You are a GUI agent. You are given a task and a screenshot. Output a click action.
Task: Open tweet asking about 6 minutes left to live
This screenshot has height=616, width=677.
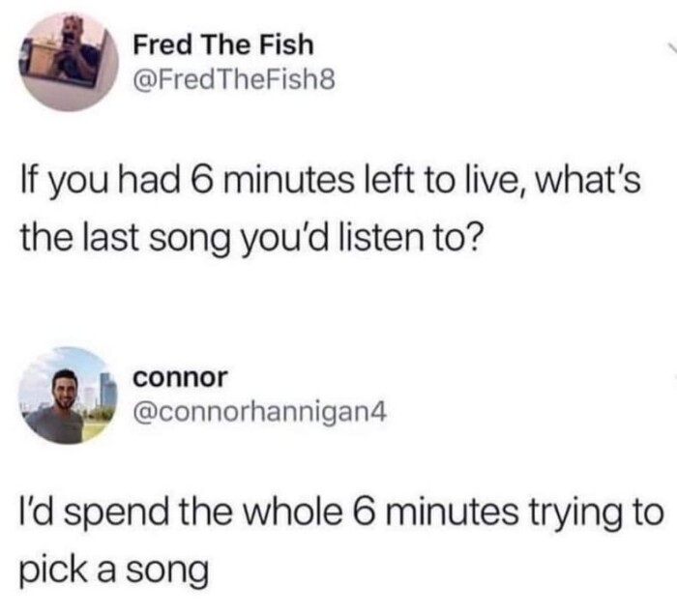click(x=331, y=209)
